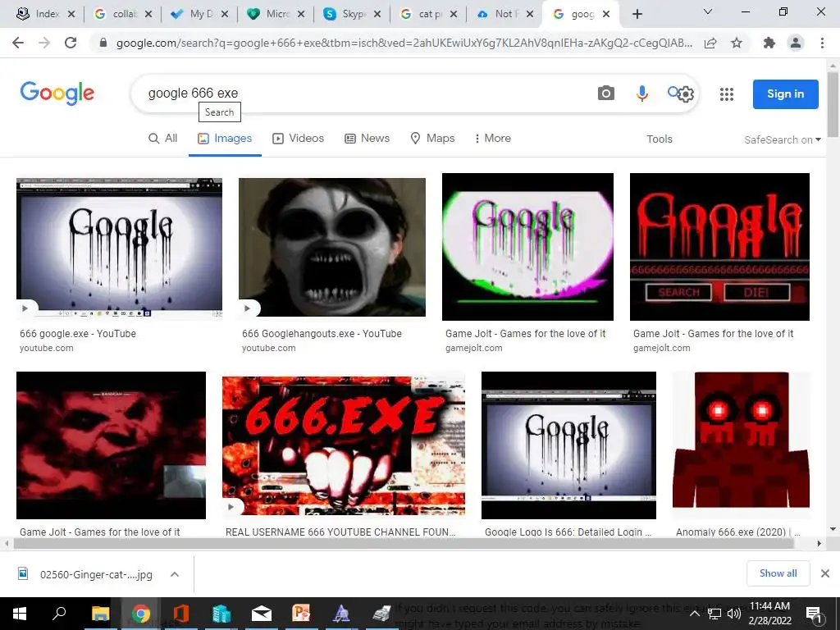Open download options for Ginger-cat jpg
Screen dimensions: 840x630
[174, 574]
